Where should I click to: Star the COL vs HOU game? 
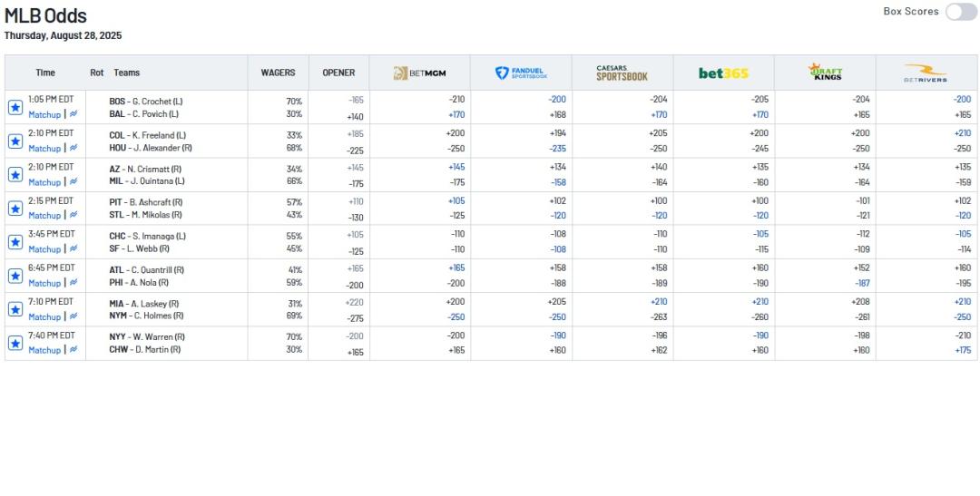(15, 141)
